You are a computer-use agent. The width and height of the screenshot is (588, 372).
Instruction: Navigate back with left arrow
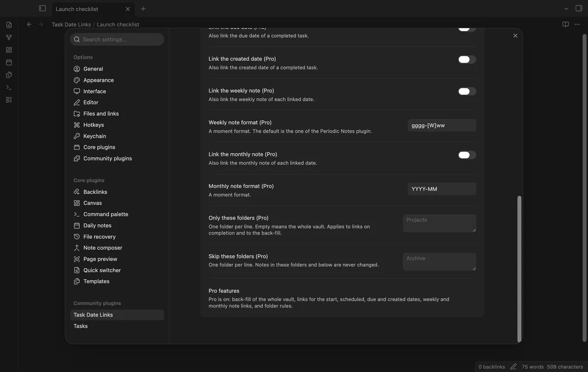coord(29,24)
